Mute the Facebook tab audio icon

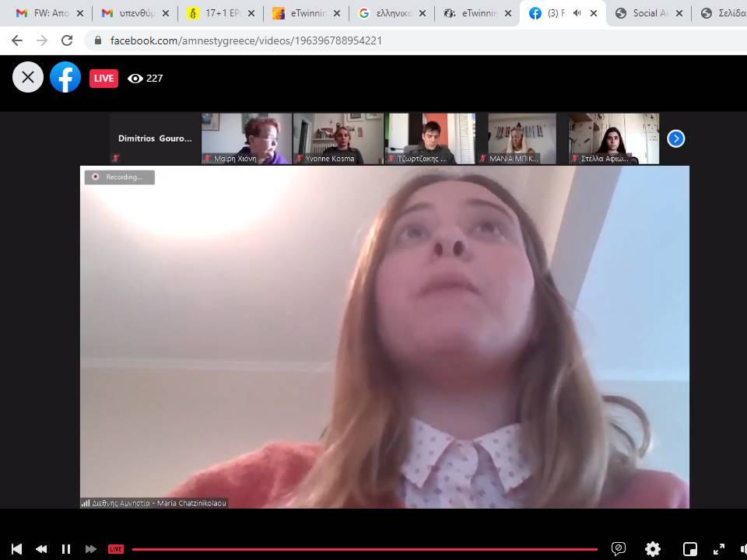pyautogui.click(x=577, y=13)
